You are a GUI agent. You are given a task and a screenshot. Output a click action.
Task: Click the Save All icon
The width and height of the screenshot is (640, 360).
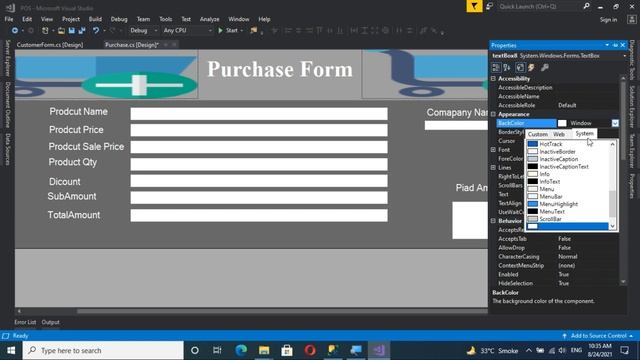pos(82,31)
